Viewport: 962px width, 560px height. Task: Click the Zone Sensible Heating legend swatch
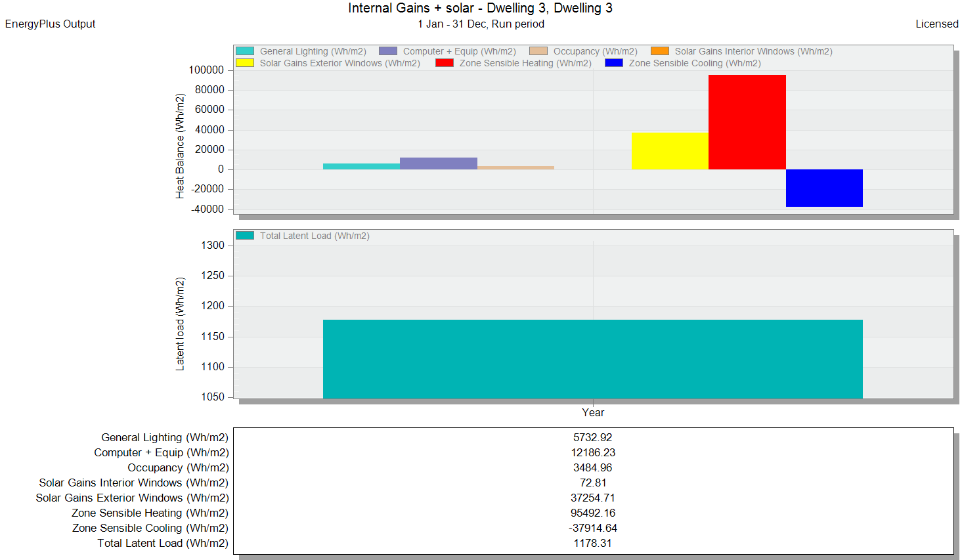445,63
